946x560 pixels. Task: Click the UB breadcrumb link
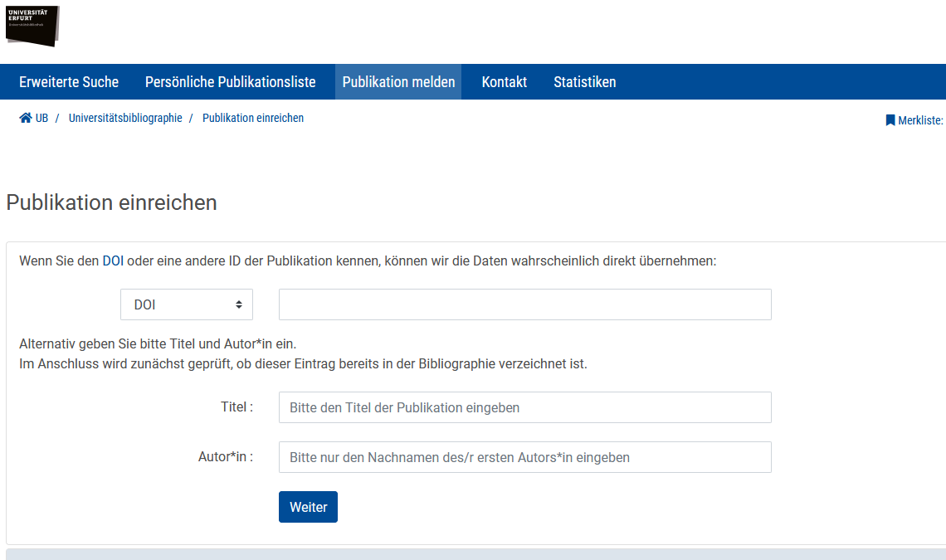(41, 119)
